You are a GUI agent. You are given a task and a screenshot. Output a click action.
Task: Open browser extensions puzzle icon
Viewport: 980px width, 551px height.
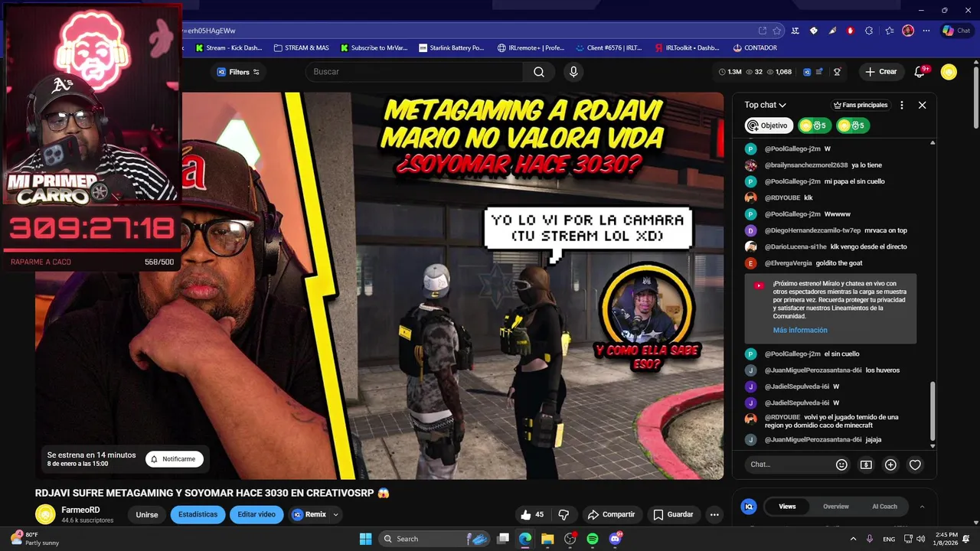coord(869,31)
